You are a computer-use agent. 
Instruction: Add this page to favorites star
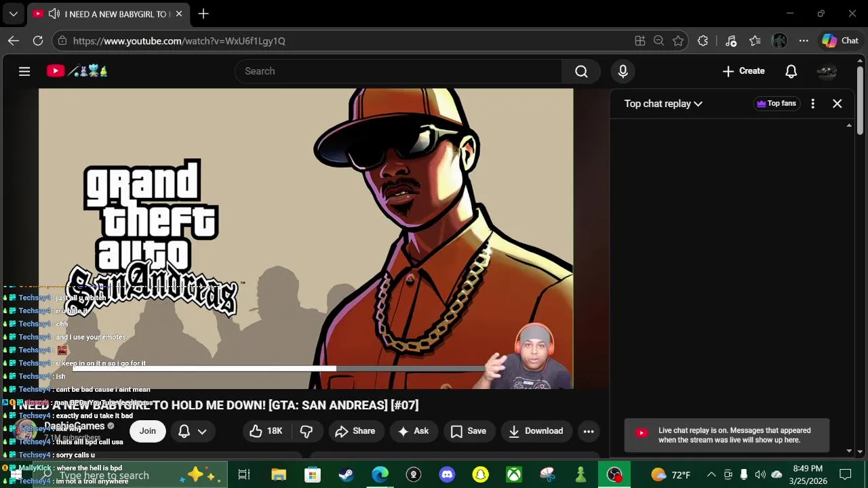pyautogui.click(x=678, y=41)
